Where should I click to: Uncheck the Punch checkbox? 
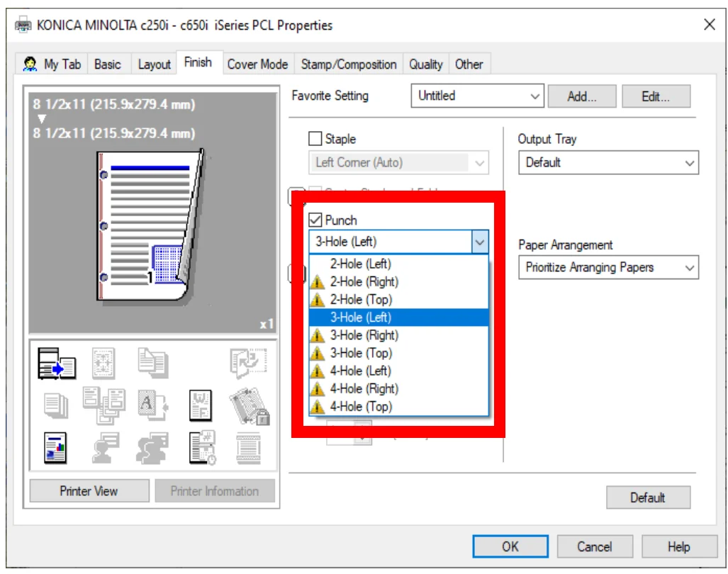point(315,220)
